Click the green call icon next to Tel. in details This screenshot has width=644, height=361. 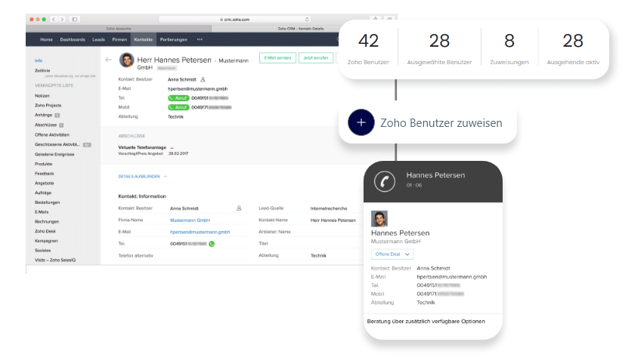[x=212, y=244]
